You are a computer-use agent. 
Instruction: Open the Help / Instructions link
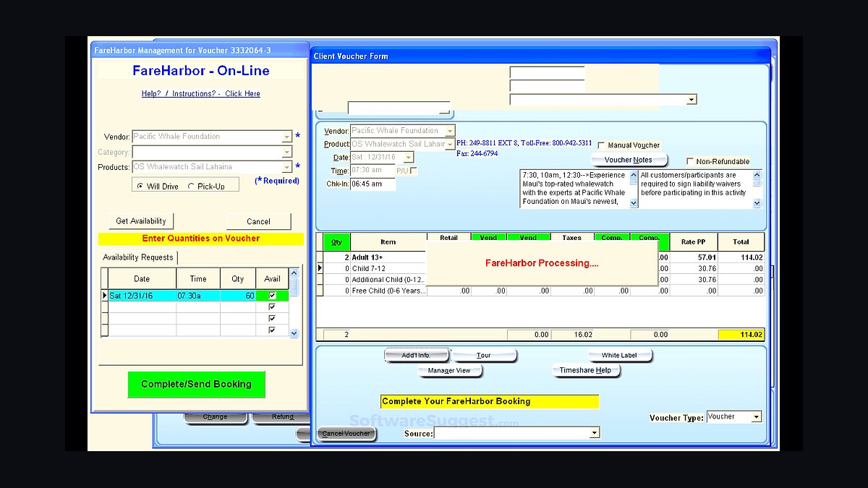click(200, 93)
